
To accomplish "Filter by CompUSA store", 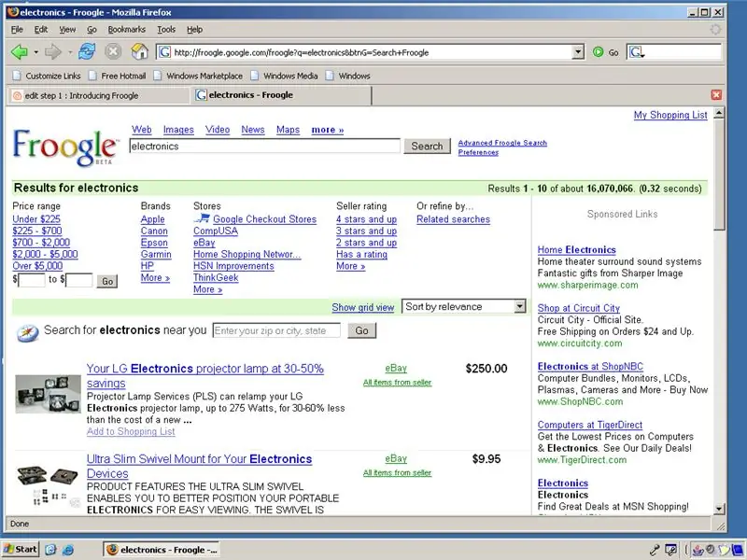I will (216, 231).
